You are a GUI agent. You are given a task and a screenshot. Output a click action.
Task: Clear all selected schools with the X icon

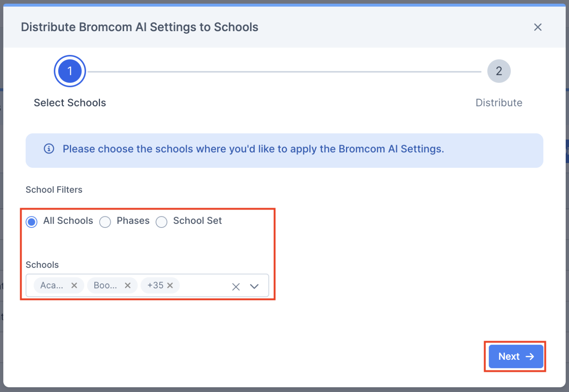(236, 286)
